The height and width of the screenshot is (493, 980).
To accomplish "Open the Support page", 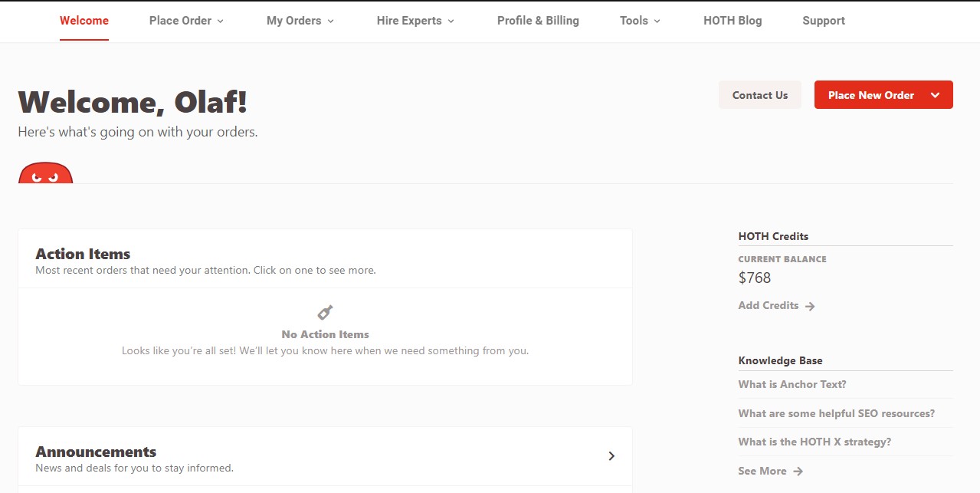I will coord(824,21).
